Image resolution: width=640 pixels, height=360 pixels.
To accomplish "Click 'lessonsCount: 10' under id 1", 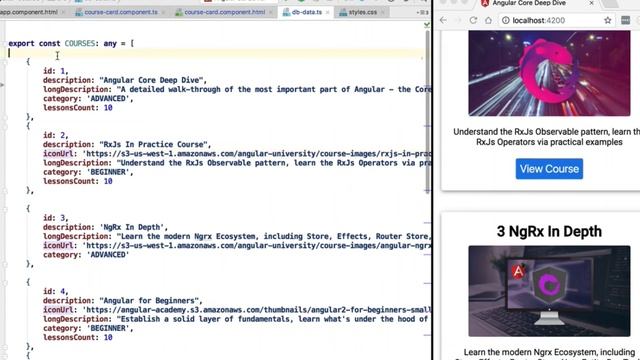I will (78, 108).
